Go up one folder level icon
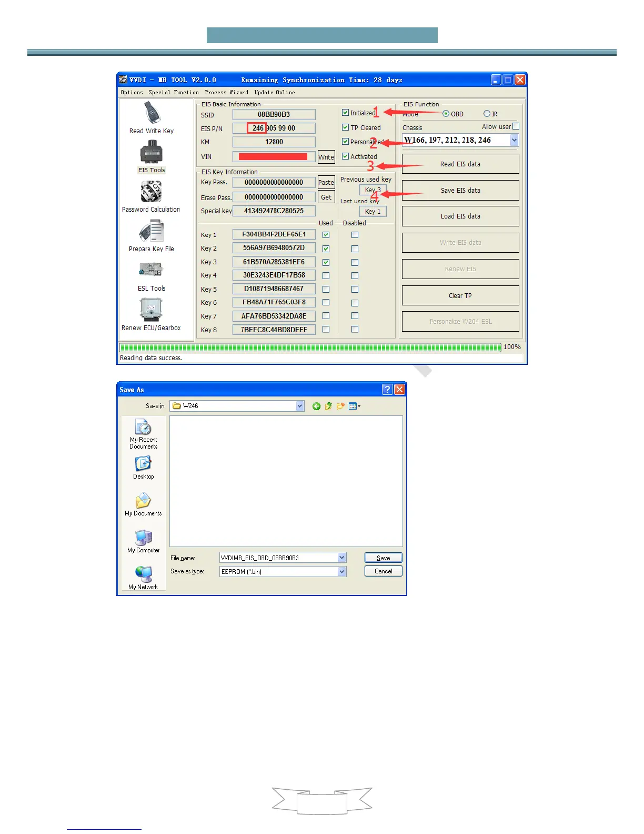This screenshot has width=644, height=834. point(328,406)
